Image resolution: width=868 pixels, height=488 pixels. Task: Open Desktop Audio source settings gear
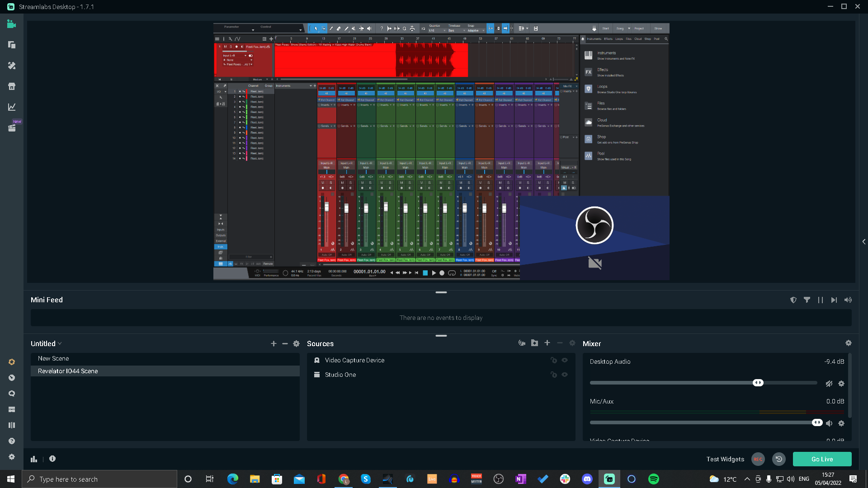coord(841,384)
